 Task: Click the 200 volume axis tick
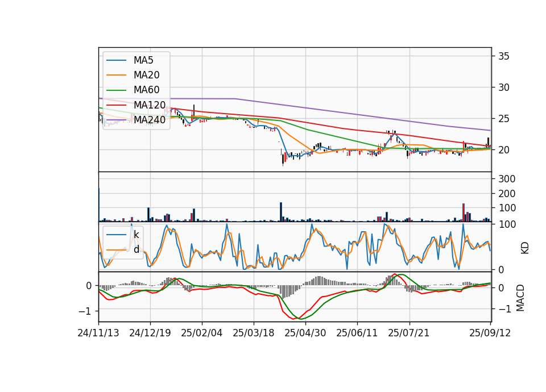click(x=507, y=194)
